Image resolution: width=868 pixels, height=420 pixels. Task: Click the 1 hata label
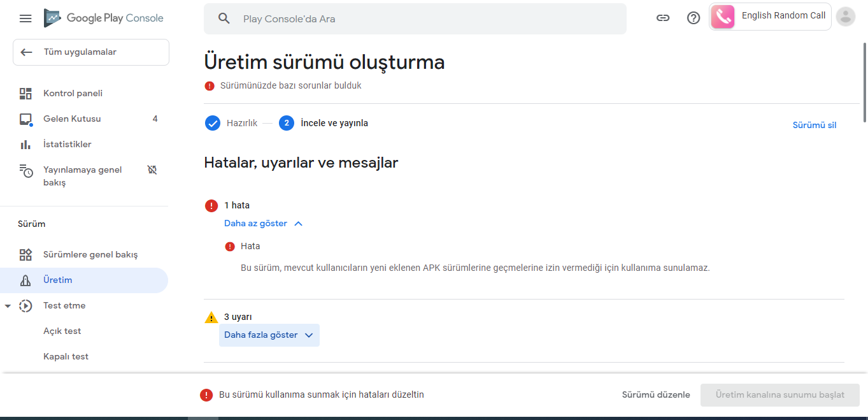pyautogui.click(x=237, y=205)
